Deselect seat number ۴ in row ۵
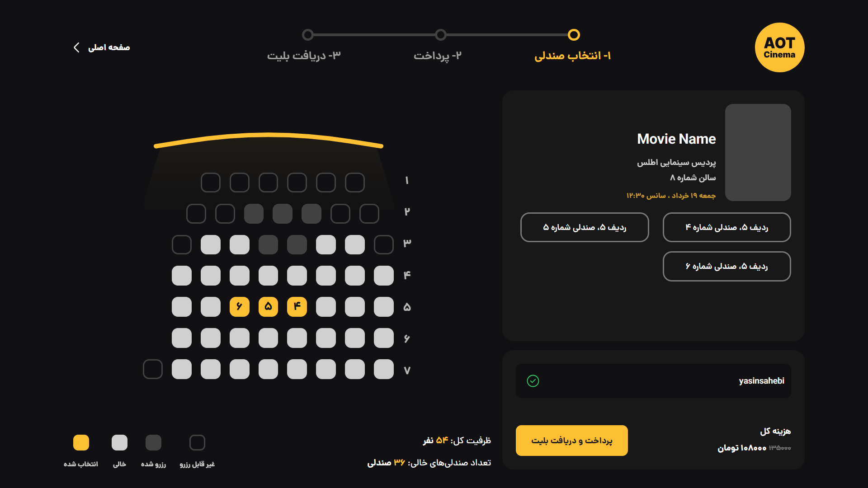 pyautogui.click(x=297, y=306)
